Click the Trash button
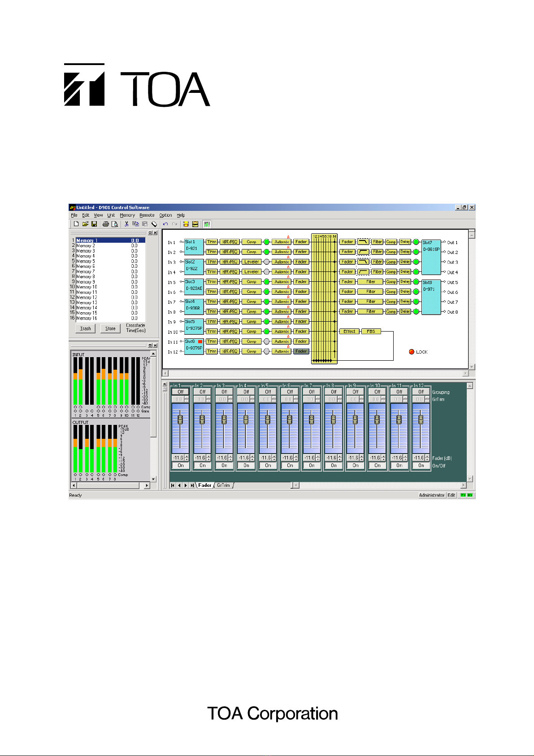The height and width of the screenshot is (756, 534). (85, 329)
